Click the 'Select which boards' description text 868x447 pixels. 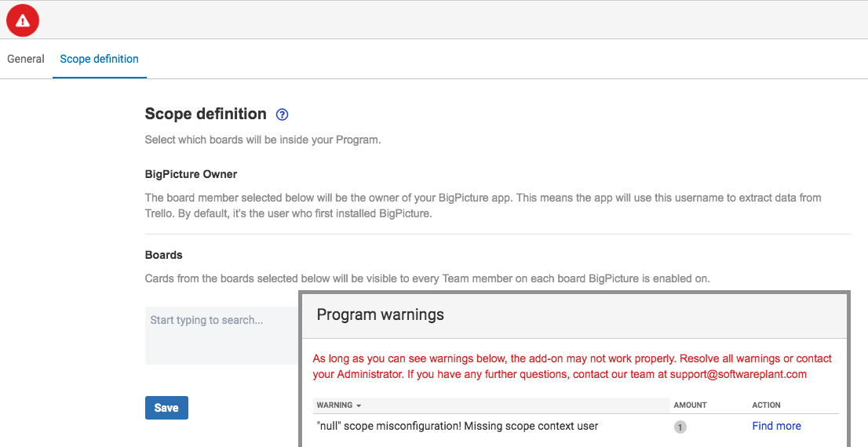tap(263, 140)
